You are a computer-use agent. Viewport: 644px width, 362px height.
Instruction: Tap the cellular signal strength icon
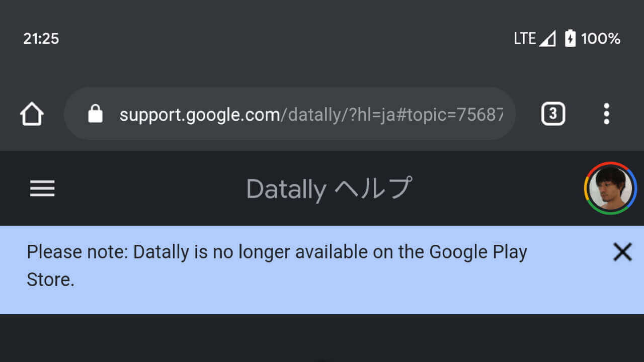pyautogui.click(x=547, y=39)
